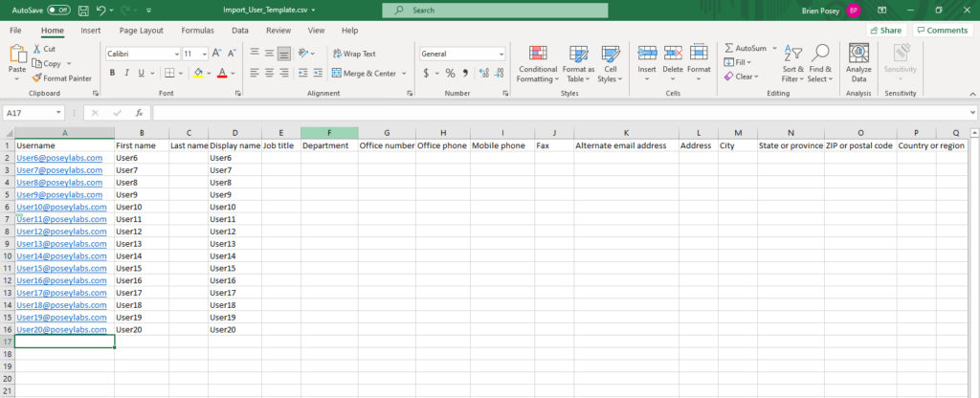Open Sort & Filter menu

(x=793, y=64)
